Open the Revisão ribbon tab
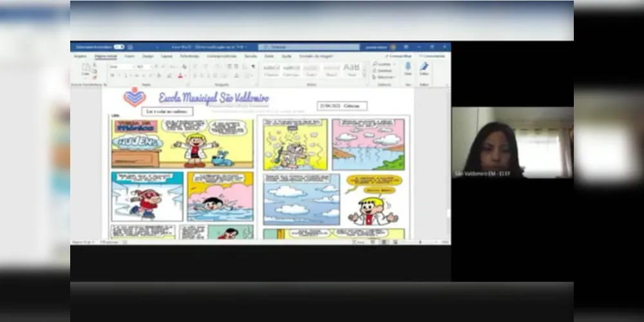644x322 pixels. point(251,56)
